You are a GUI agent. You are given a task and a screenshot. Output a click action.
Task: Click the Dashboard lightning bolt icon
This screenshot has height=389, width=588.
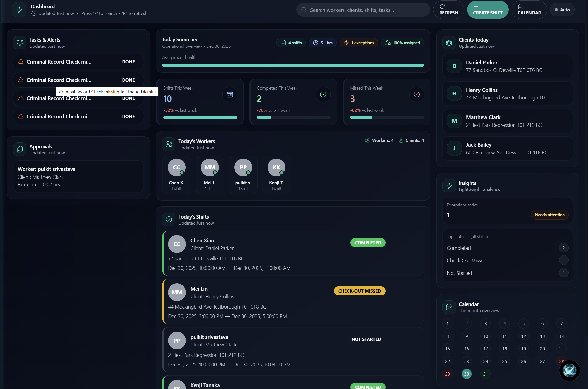(19, 10)
